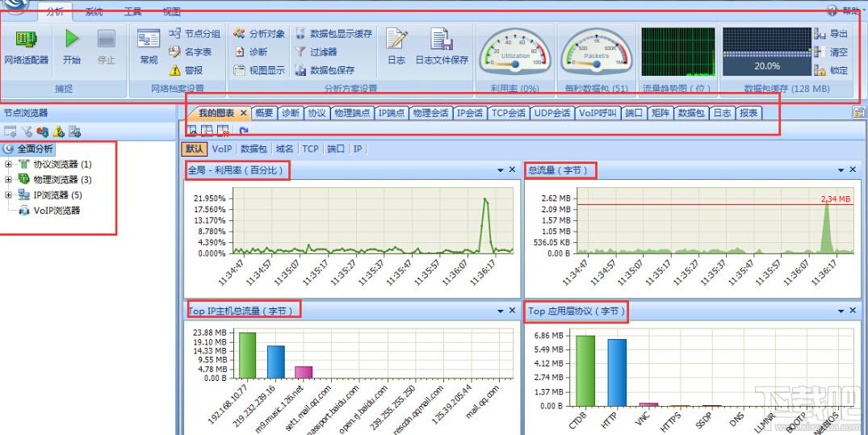Screen dimensions: 868x435
Task: Switch to the 报表 report tab
Action: [748, 113]
